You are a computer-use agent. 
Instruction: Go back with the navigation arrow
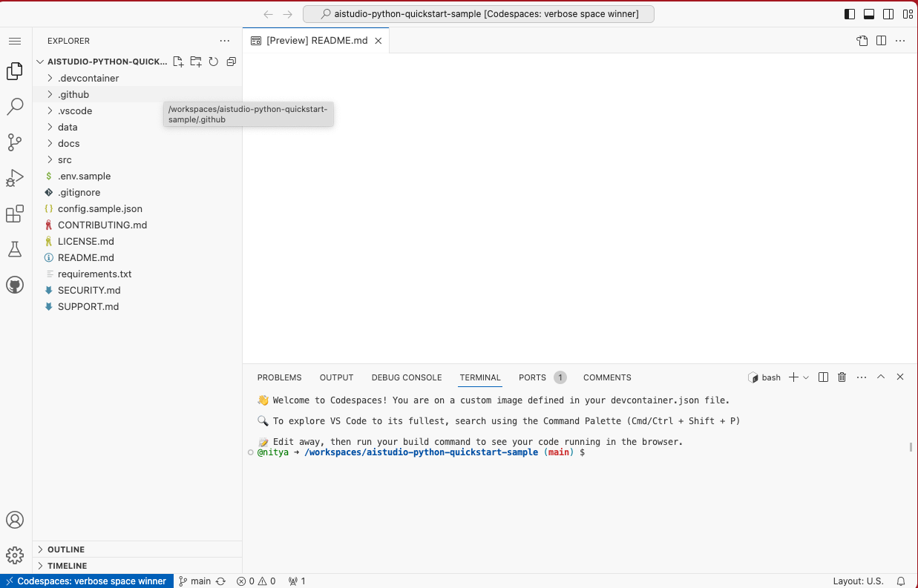269,14
